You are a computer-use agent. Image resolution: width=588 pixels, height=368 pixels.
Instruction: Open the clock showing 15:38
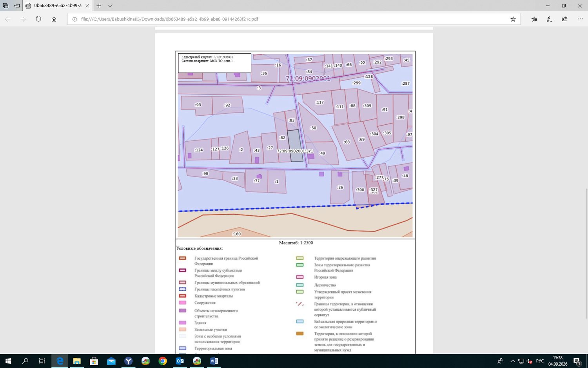(x=558, y=361)
